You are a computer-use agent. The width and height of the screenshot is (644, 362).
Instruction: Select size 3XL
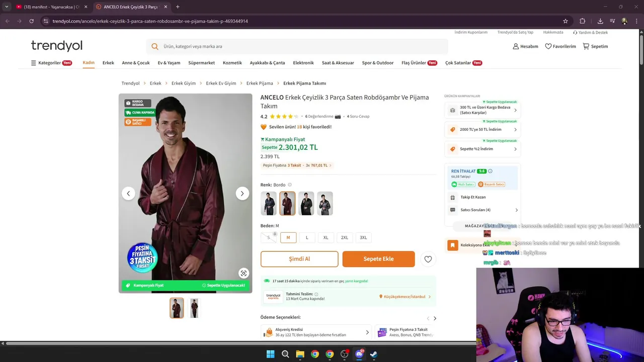[363, 237]
